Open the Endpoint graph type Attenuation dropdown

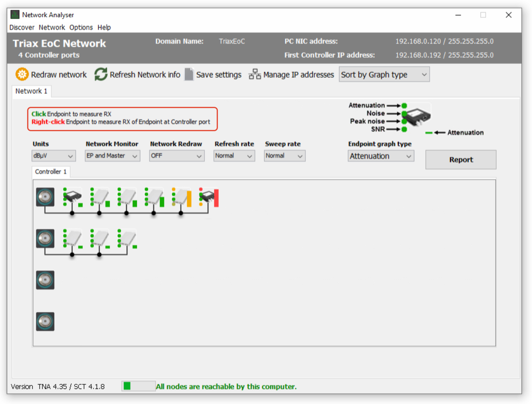pos(381,156)
